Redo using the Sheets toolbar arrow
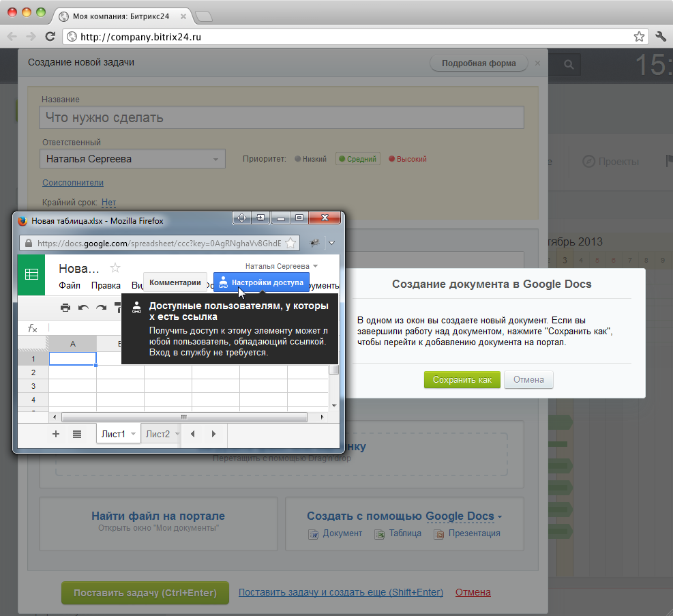The height and width of the screenshot is (616, 673). [102, 308]
